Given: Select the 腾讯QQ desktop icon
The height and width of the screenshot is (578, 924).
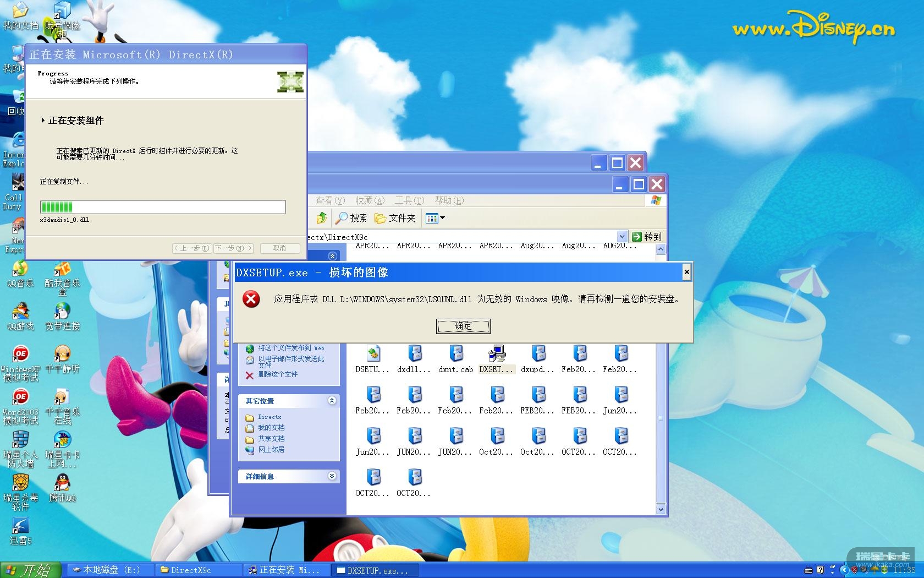Looking at the screenshot, I should pyautogui.click(x=62, y=489).
